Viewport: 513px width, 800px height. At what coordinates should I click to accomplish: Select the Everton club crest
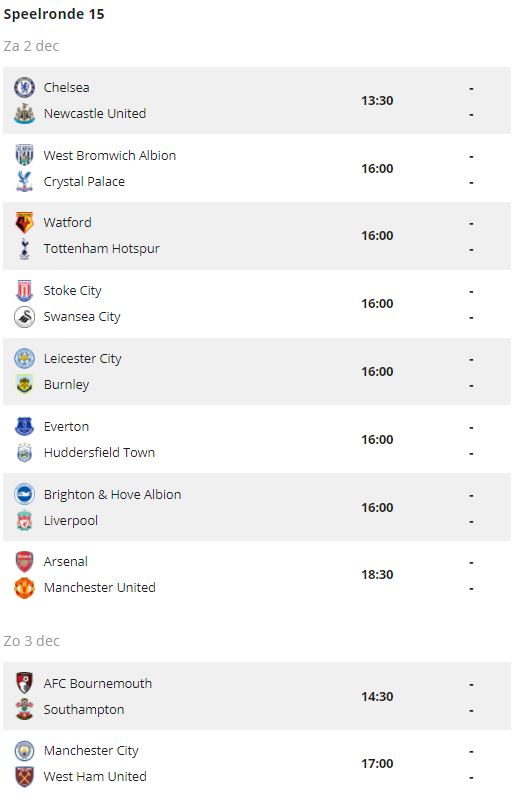coord(24,426)
